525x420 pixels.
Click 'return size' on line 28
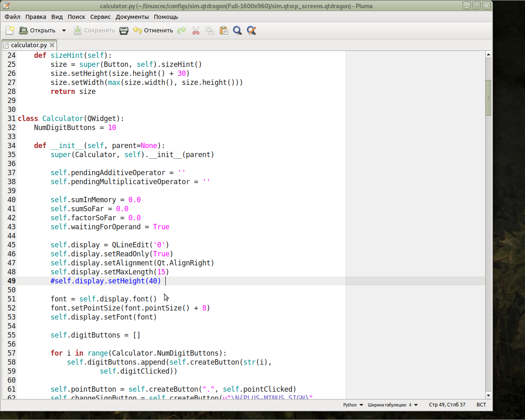(73, 91)
